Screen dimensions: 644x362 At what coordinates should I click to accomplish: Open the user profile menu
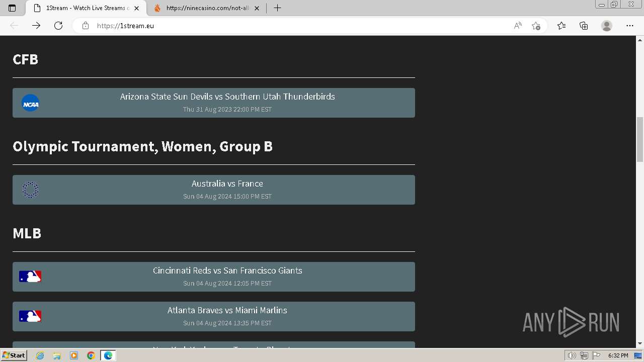pyautogui.click(x=607, y=26)
